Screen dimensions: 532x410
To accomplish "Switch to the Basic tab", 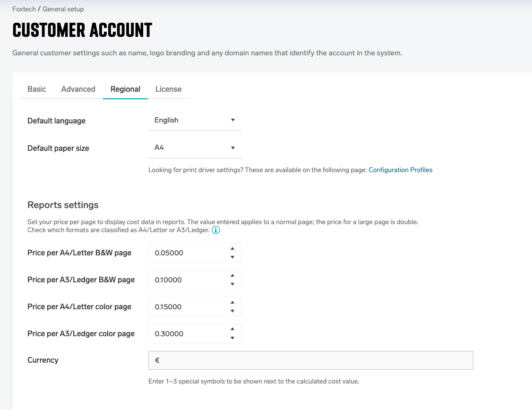I will pyautogui.click(x=37, y=89).
